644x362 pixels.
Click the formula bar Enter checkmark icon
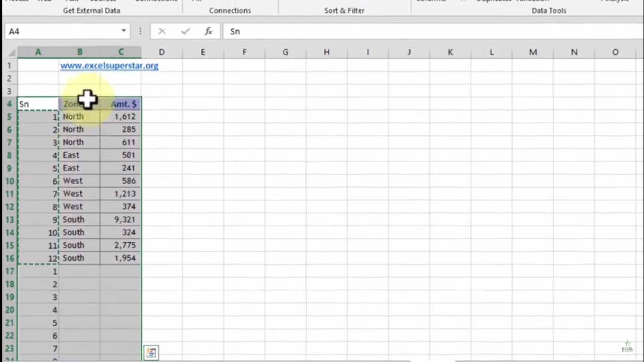pyautogui.click(x=185, y=31)
